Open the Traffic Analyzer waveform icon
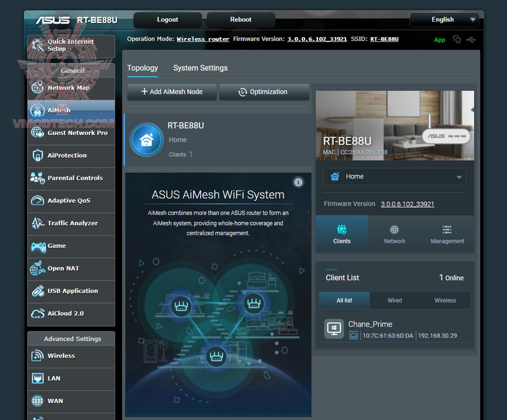 pyautogui.click(x=38, y=223)
